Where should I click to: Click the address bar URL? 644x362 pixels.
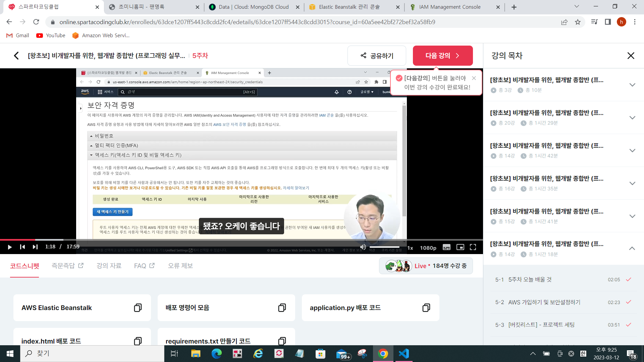(x=247, y=22)
